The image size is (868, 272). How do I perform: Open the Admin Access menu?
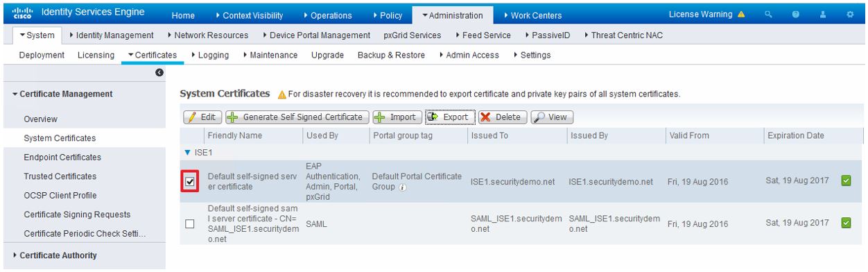pos(469,55)
